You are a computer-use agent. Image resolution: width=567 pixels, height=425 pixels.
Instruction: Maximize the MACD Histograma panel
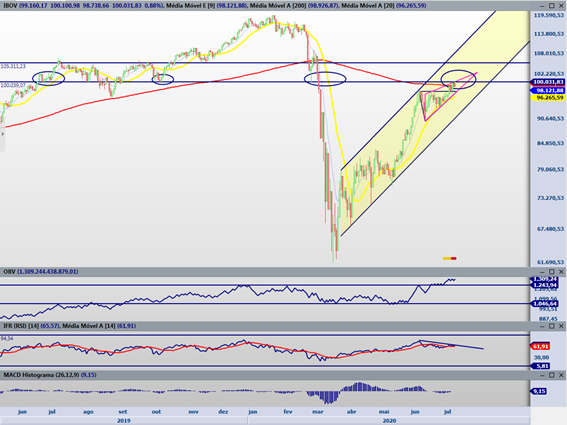(552, 375)
